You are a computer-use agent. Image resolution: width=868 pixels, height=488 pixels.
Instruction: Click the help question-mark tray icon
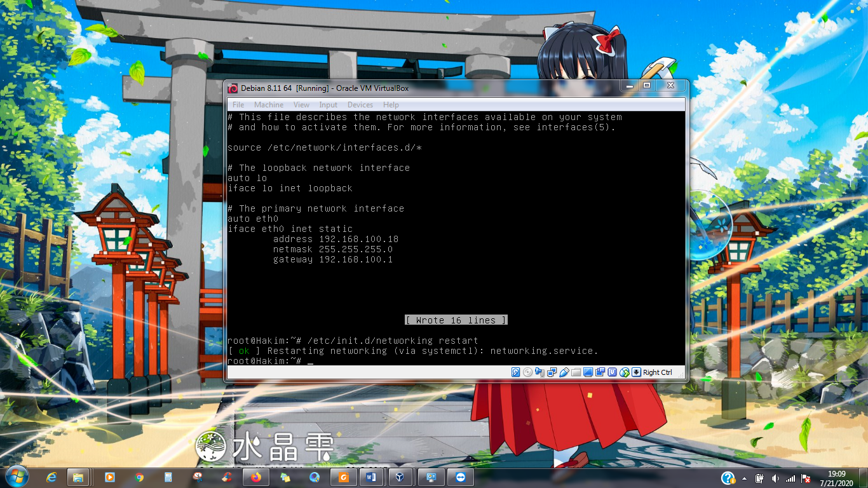(x=728, y=478)
